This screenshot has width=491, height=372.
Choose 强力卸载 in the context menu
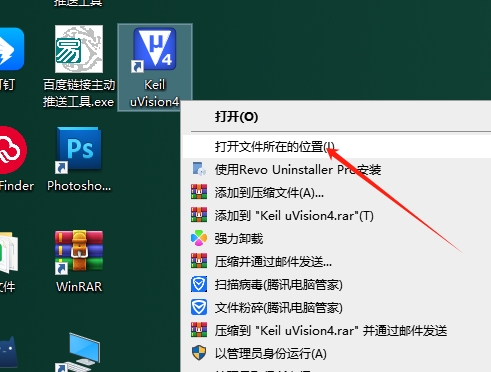337,239
